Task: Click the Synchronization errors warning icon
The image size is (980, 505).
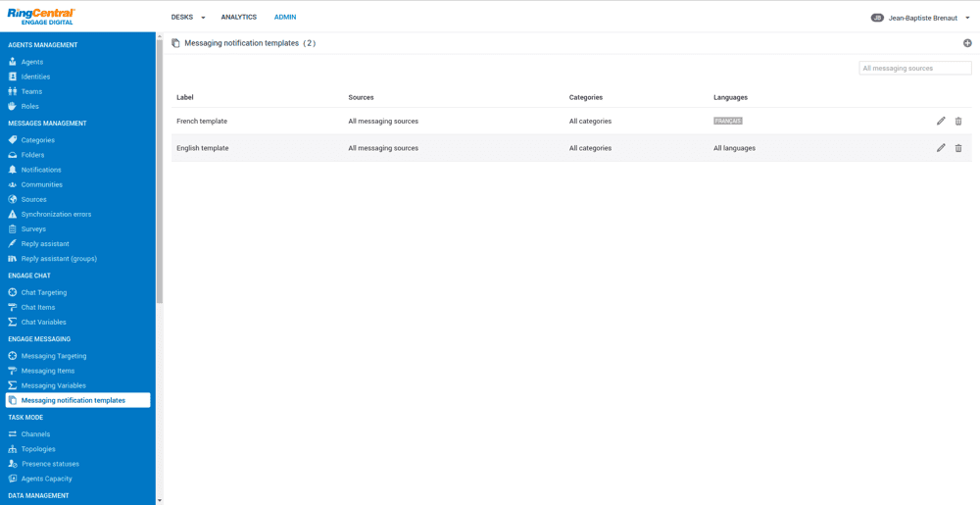Action: 13,214
